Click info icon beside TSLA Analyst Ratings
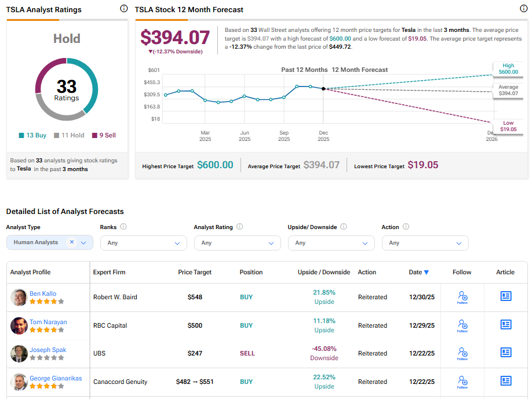This screenshot has width=532, height=399. 123,9
